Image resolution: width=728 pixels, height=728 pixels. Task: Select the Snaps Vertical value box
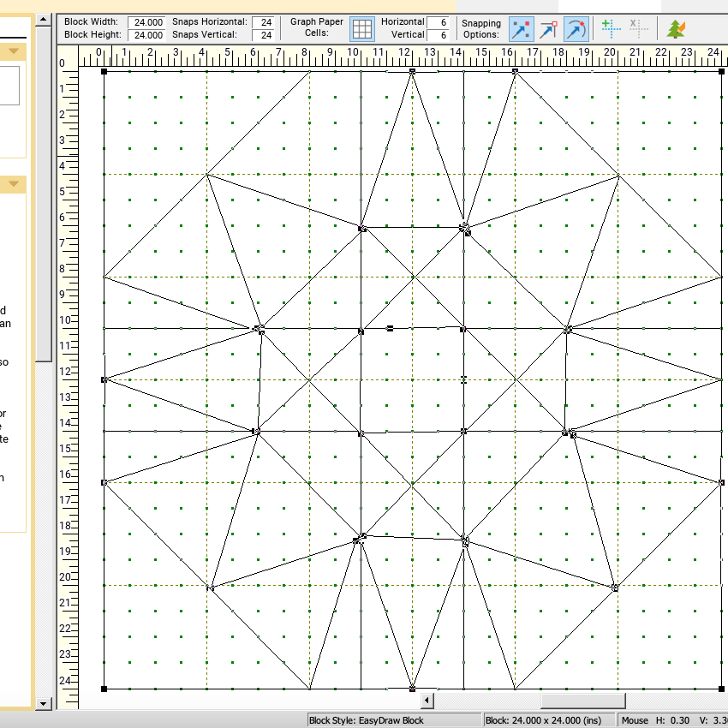tap(266, 35)
